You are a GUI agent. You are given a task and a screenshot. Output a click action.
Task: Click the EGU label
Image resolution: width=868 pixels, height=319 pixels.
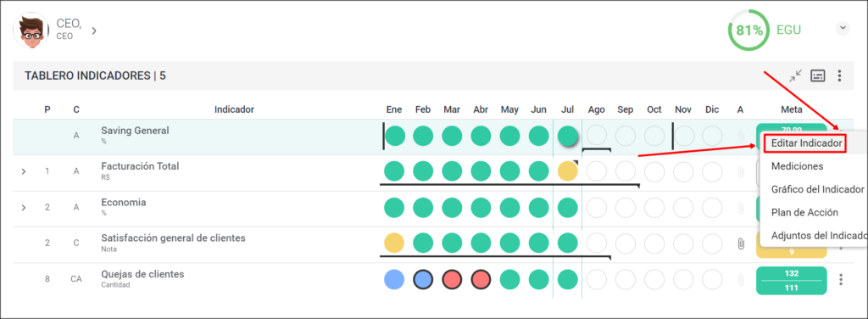point(789,31)
